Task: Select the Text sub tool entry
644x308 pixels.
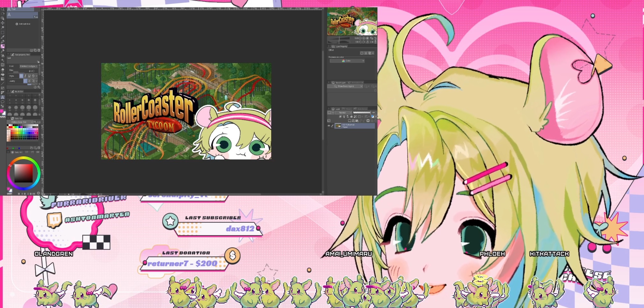Action: coord(22,15)
